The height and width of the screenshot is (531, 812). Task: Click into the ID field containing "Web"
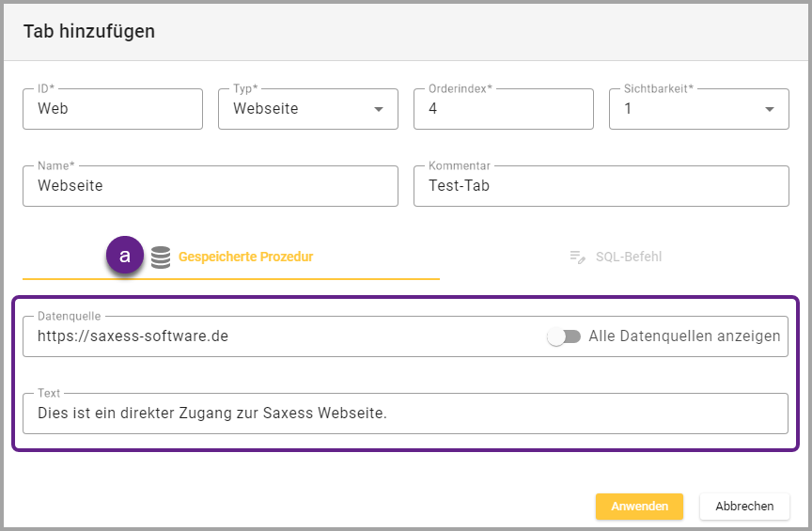click(x=113, y=109)
